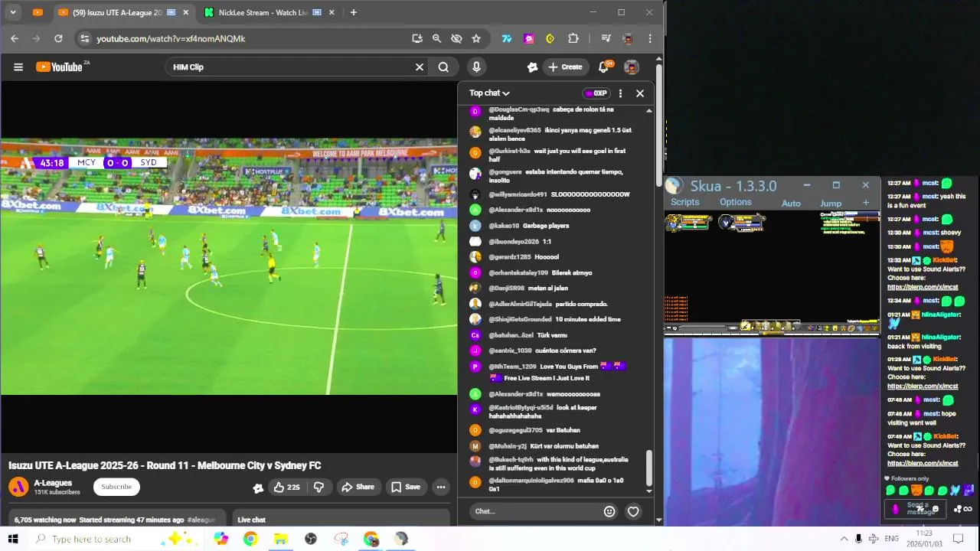Image resolution: width=980 pixels, height=551 pixels.
Task: Open the Auto menu in Skua
Action: (791, 203)
